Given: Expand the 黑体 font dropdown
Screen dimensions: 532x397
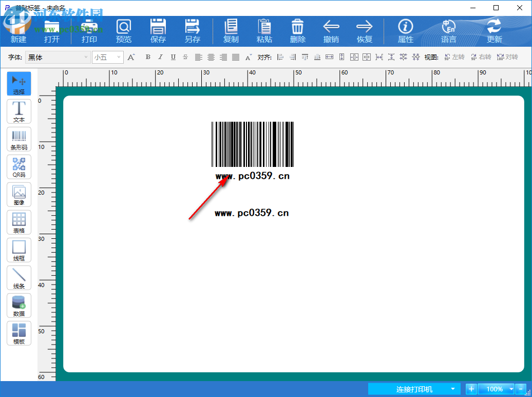Looking at the screenshot, I should (x=86, y=58).
